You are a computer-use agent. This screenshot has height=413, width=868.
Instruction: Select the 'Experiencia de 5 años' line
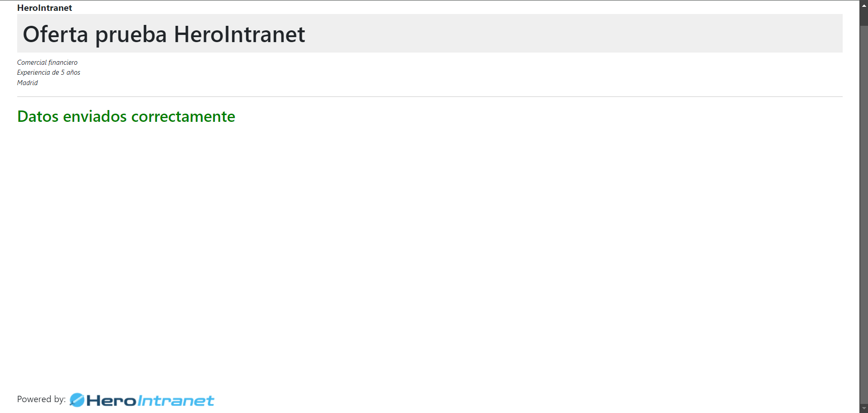pos(49,72)
